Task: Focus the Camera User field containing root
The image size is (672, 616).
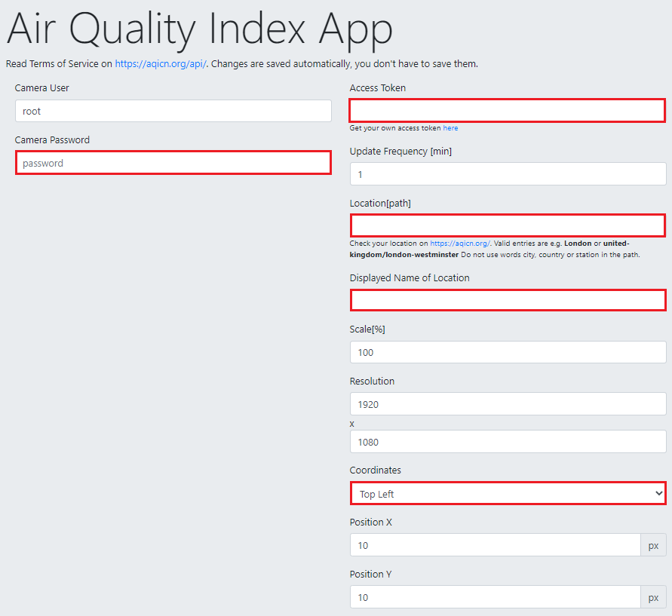Action: pyautogui.click(x=173, y=111)
